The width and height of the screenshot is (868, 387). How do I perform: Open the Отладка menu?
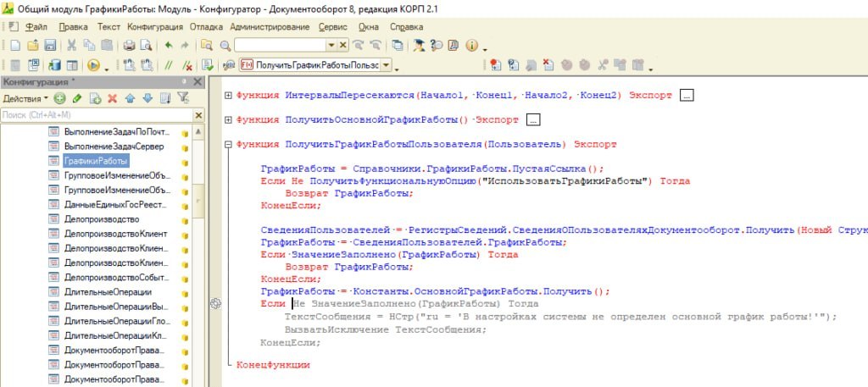206,26
